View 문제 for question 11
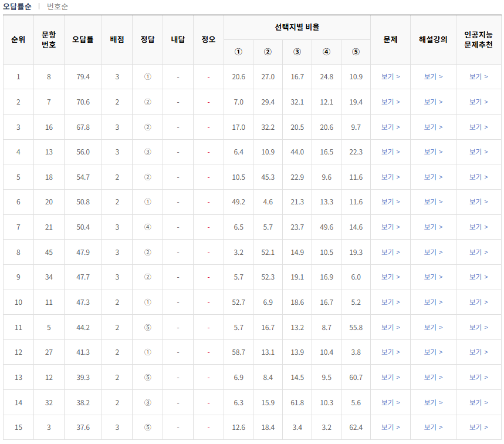Viewport: 504px width, 444px height. click(390, 302)
